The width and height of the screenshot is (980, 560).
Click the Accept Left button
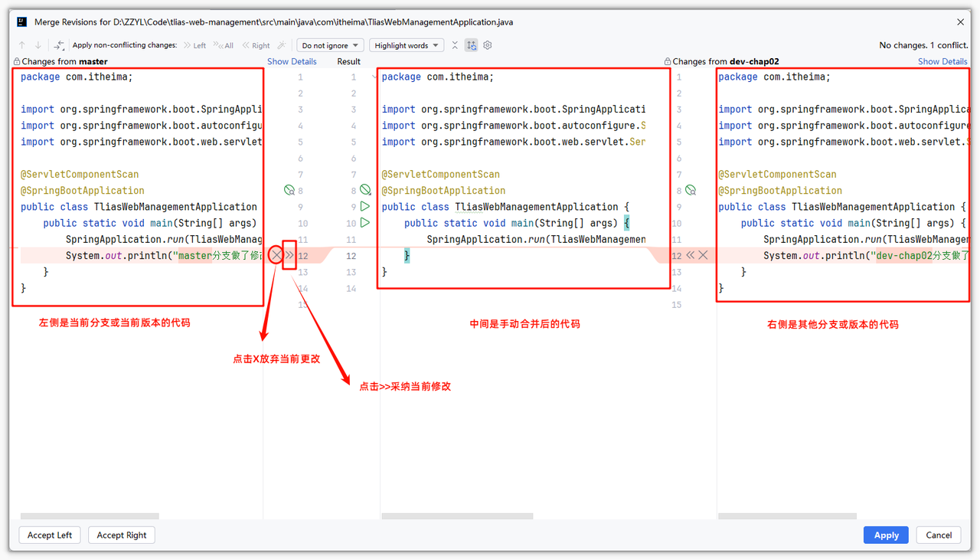click(50, 535)
